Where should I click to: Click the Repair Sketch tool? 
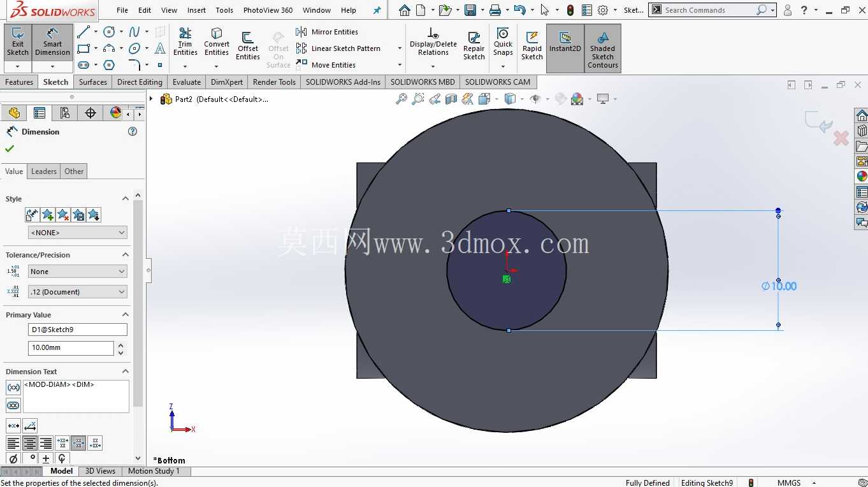click(474, 46)
